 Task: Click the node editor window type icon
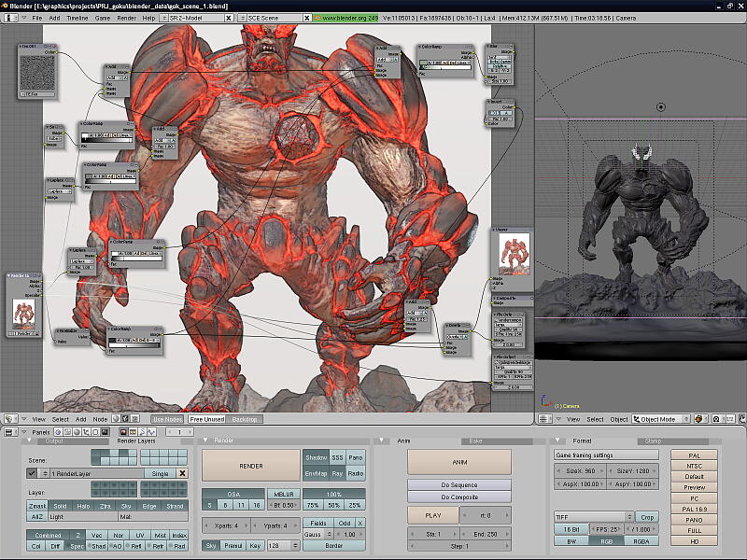(9, 419)
